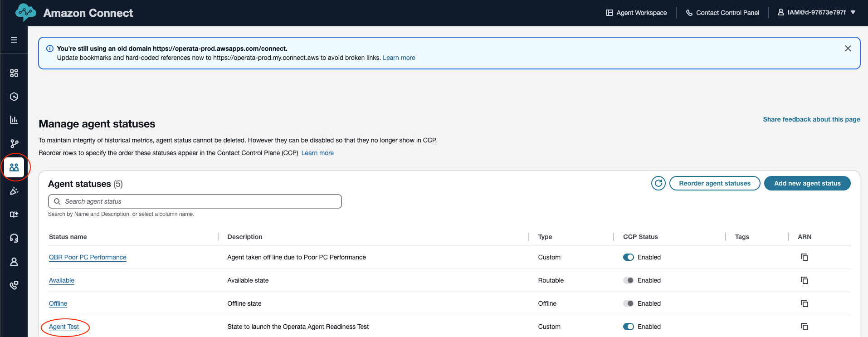Click the info icon in the domain banner
Viewport: 868px width, 337px height.
50,49
